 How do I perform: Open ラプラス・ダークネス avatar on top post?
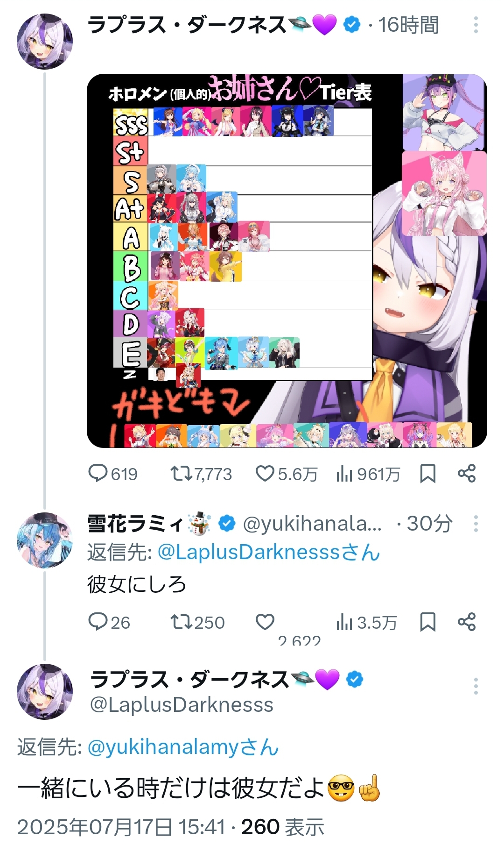tap(45, 42)
